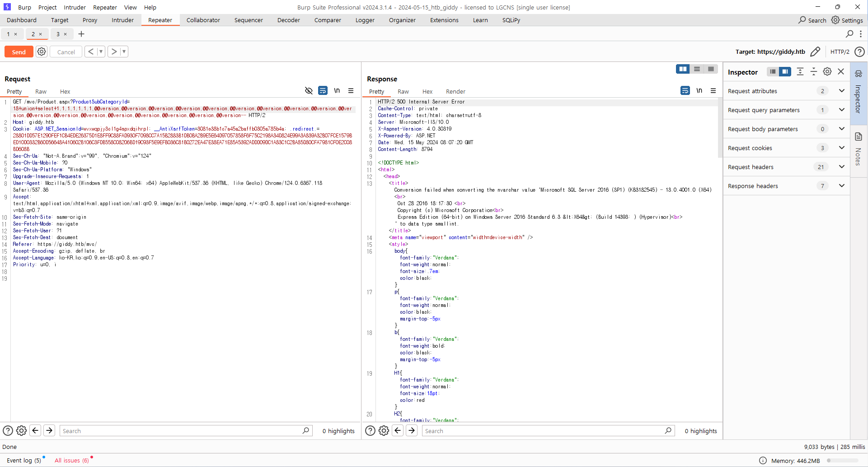Image resolution: width=868 pixels, height=467 pixels.
Task: Toggle request message wrap icon
Action: click(323, 90)
